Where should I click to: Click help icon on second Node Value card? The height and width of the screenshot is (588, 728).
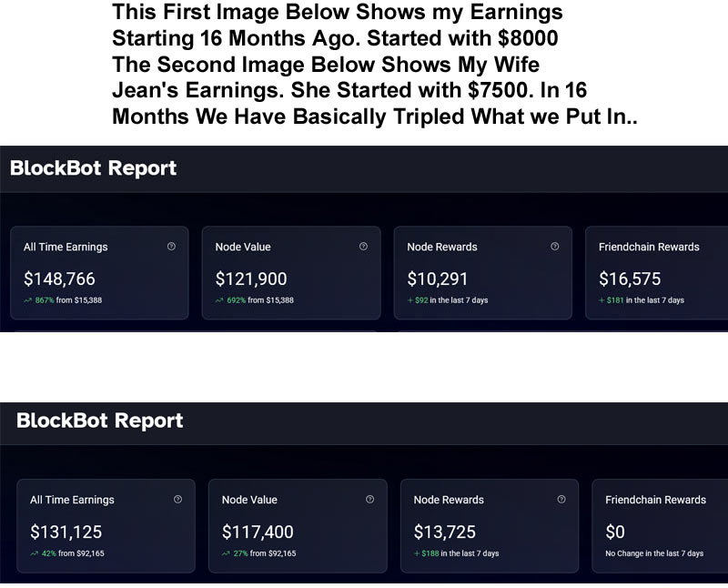click(x=370, y=500)
